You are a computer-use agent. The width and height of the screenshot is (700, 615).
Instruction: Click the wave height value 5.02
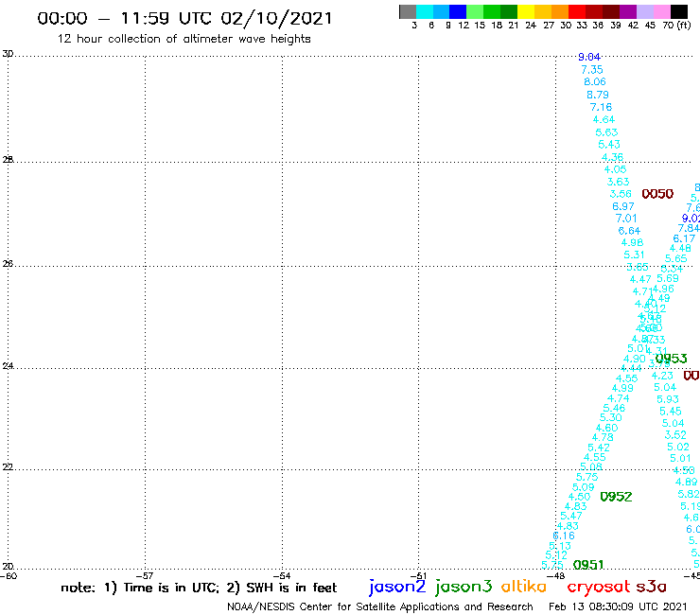[x=678, y=448]
